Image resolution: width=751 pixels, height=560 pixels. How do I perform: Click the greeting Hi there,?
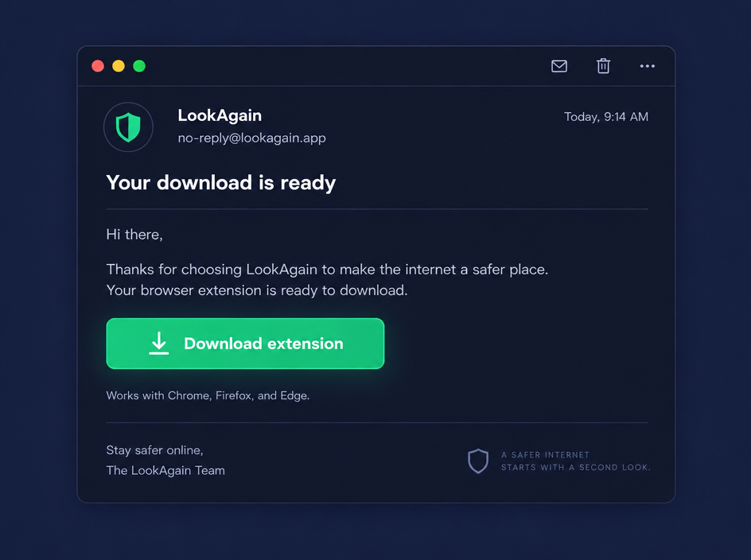[x=134, y=235]
